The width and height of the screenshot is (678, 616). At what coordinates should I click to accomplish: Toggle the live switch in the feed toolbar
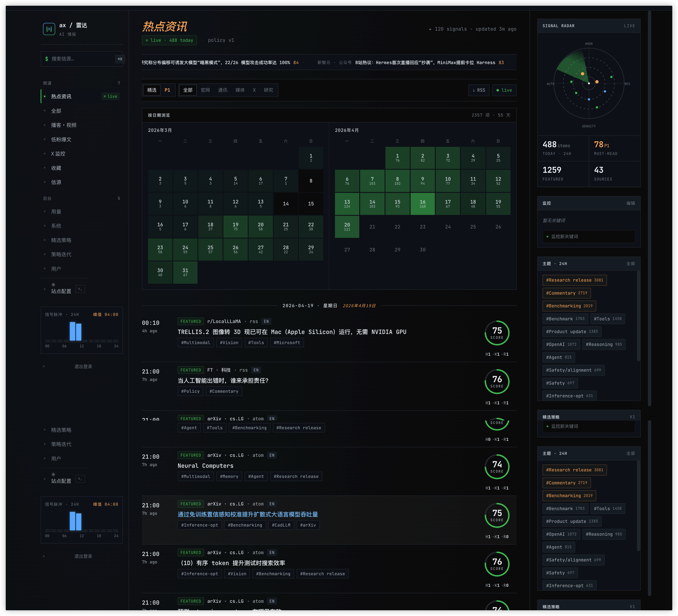504,90
